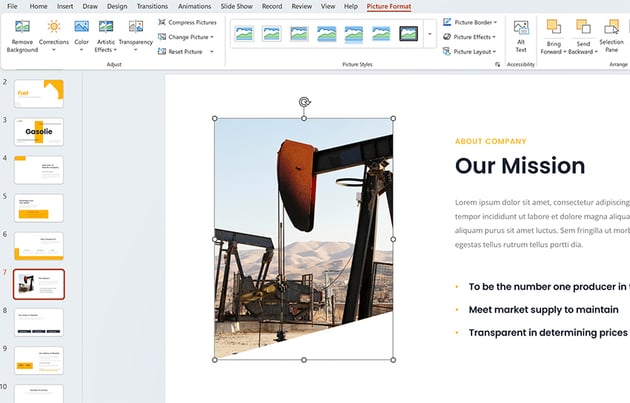Screen dimensions: 630x403
Task: Open the Corrections tool
Action: [x=54, y=27]
